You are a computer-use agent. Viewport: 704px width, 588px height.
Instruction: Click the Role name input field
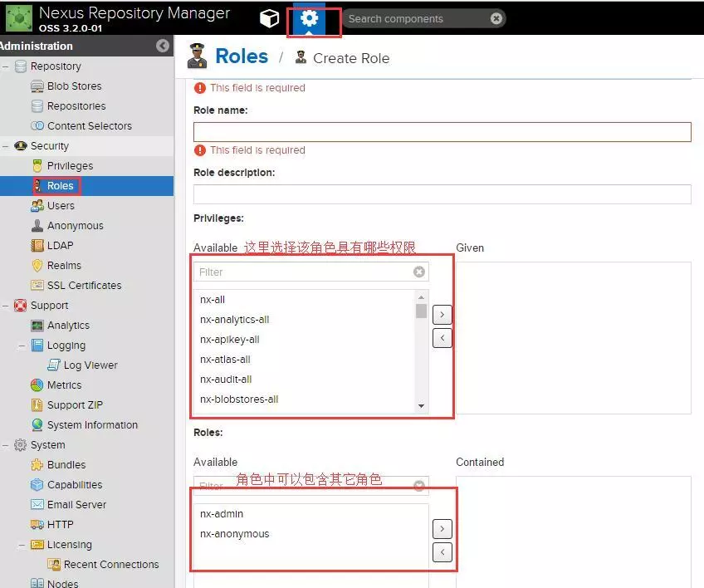pos(442,131)
